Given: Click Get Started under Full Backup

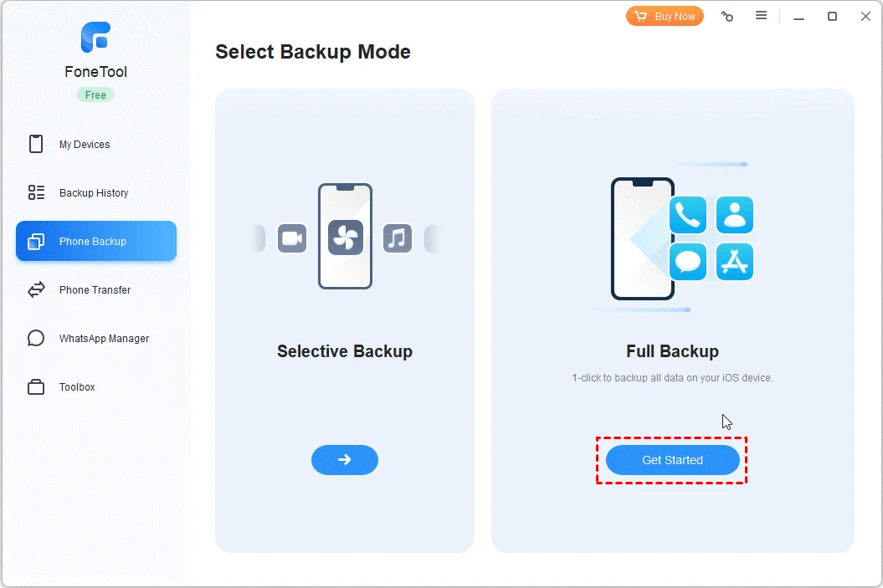Looking at the screenshot, I should [671, 460].
